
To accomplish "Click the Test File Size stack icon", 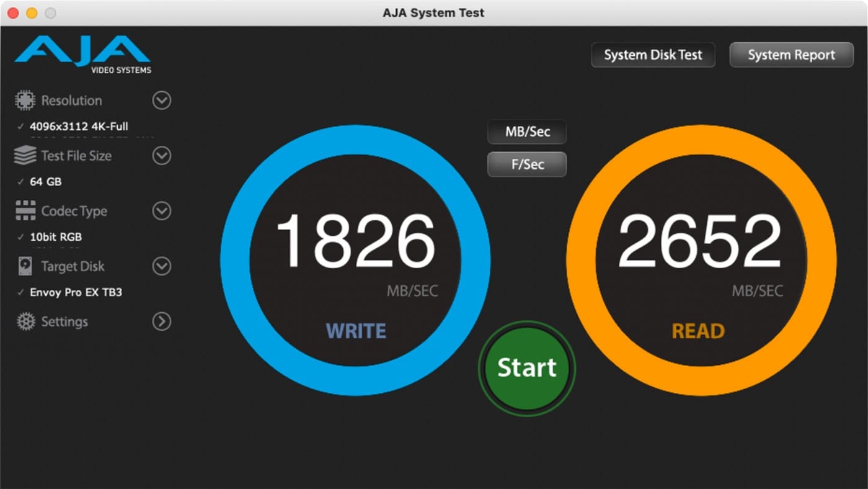I will click(25, 156).
